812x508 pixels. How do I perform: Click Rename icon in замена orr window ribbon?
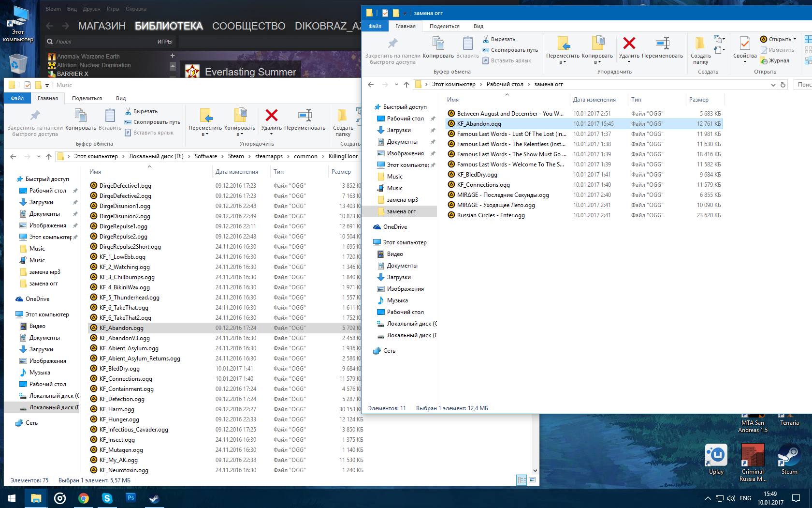tap(662, 43)
